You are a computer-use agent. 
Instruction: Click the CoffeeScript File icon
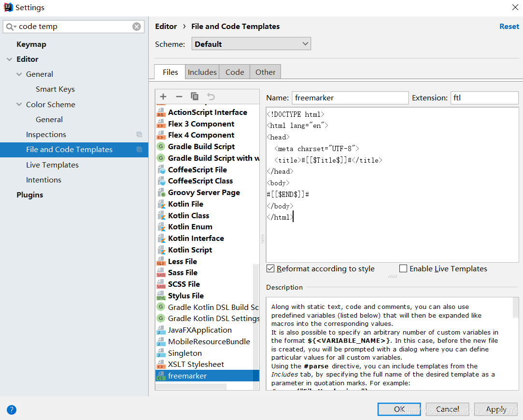[162, 169]
